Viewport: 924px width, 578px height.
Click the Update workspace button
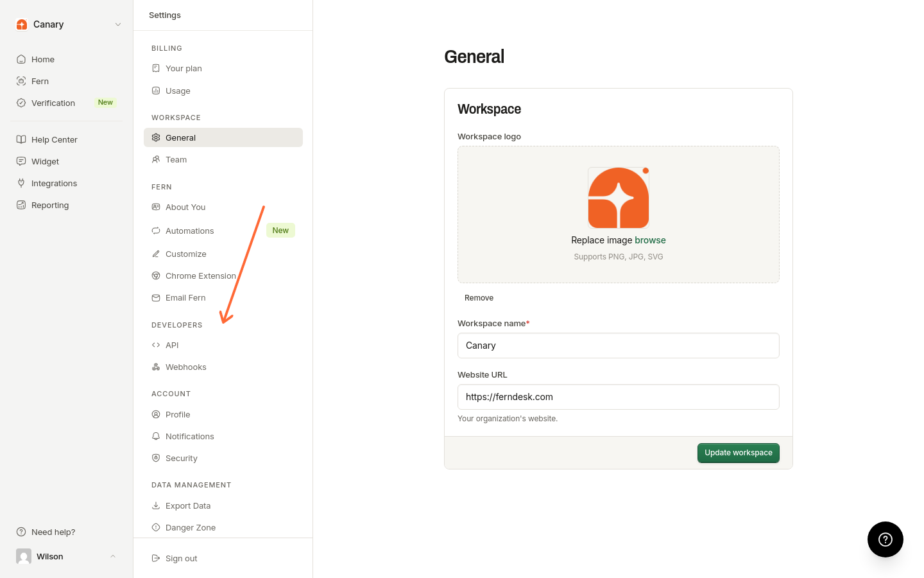[739, 453]
